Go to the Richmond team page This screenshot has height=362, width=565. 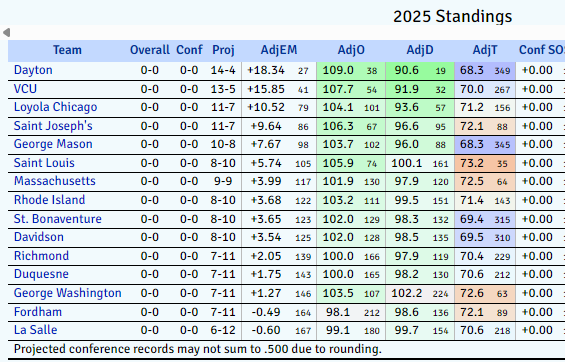point(41,256)
